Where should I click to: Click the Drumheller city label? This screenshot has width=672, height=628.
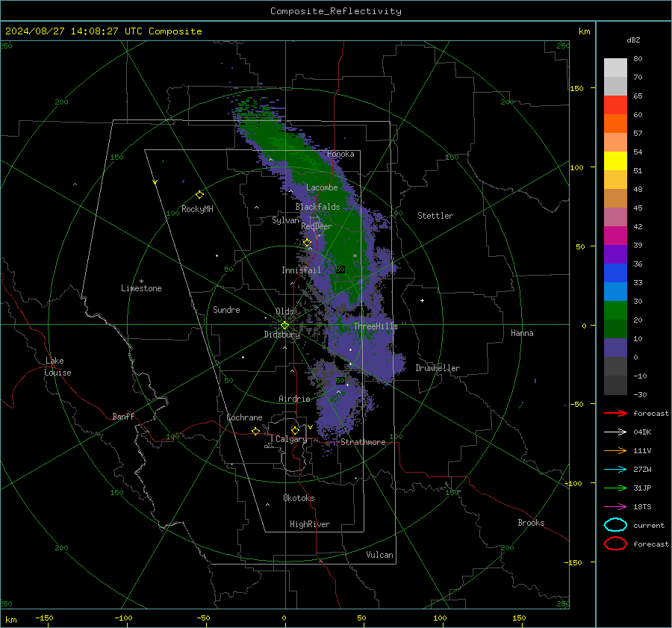pyautogui.click(x=438, y=368)
